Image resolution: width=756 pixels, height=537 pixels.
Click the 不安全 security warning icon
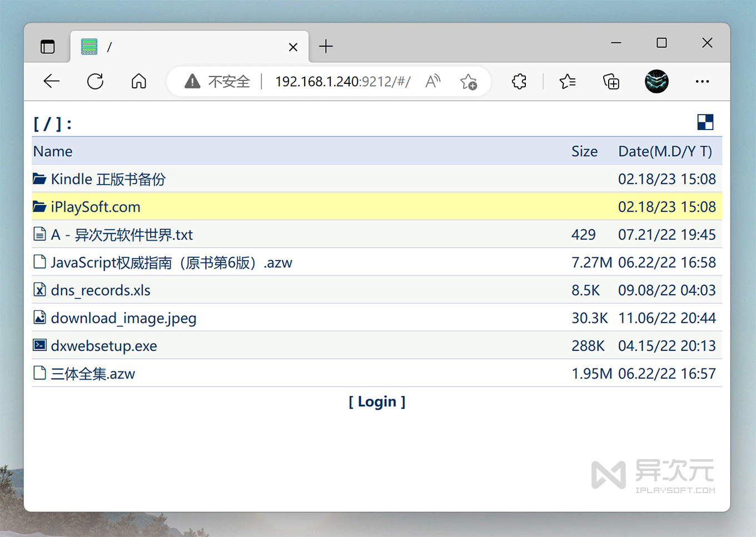[x=192, y=81]
